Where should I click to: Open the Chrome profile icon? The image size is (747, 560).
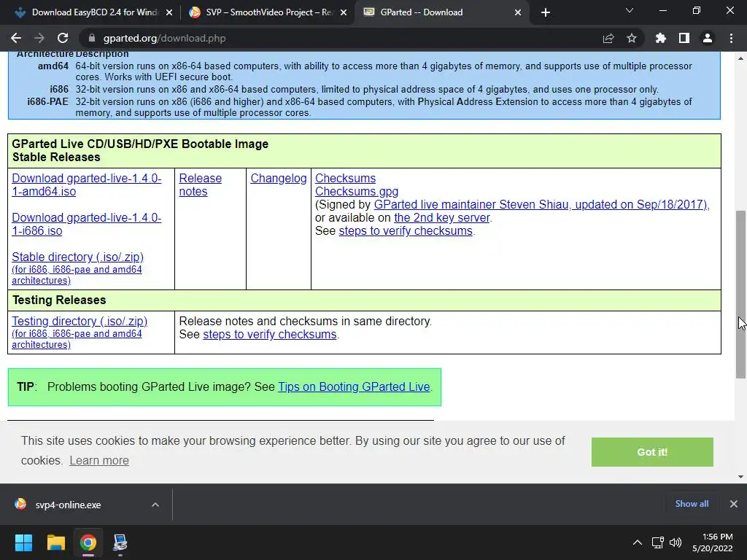click(708, 38)
